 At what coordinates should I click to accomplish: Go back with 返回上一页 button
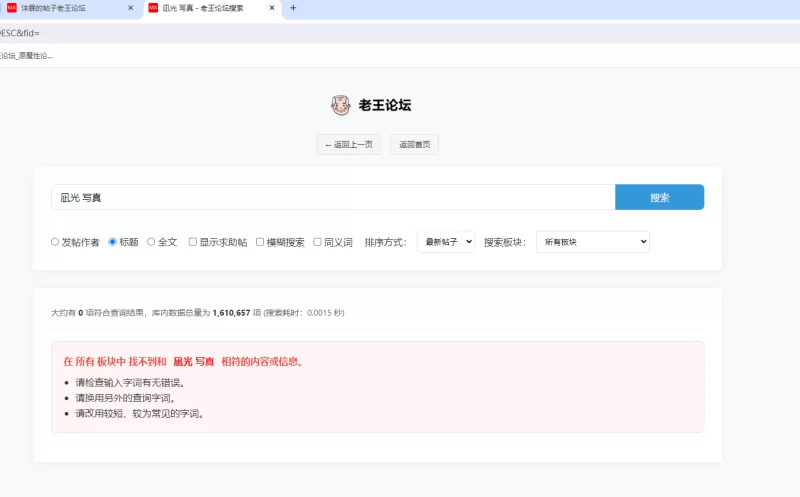pyautogui.click(x=349, y=144)
